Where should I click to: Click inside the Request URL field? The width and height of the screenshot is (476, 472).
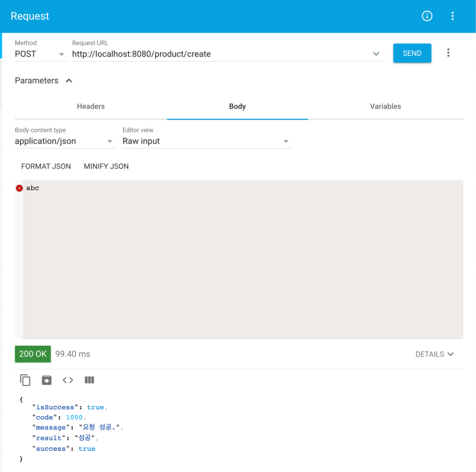pos(222,54)
